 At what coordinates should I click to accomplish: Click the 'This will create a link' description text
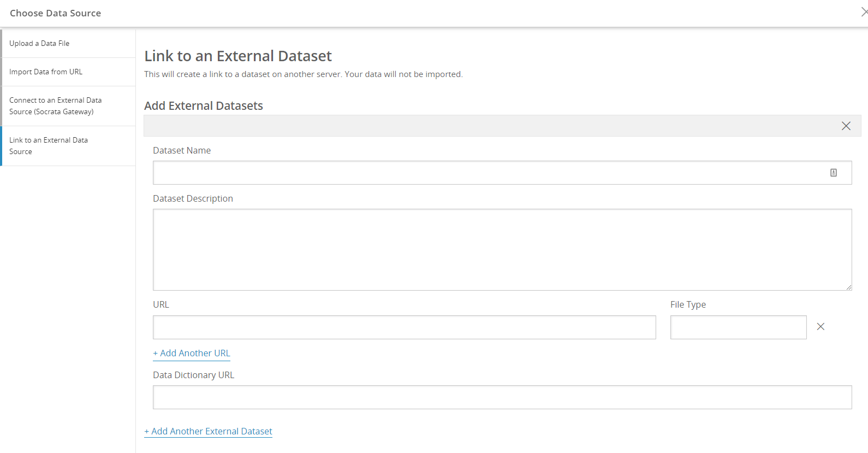click(x=304, y=74)
